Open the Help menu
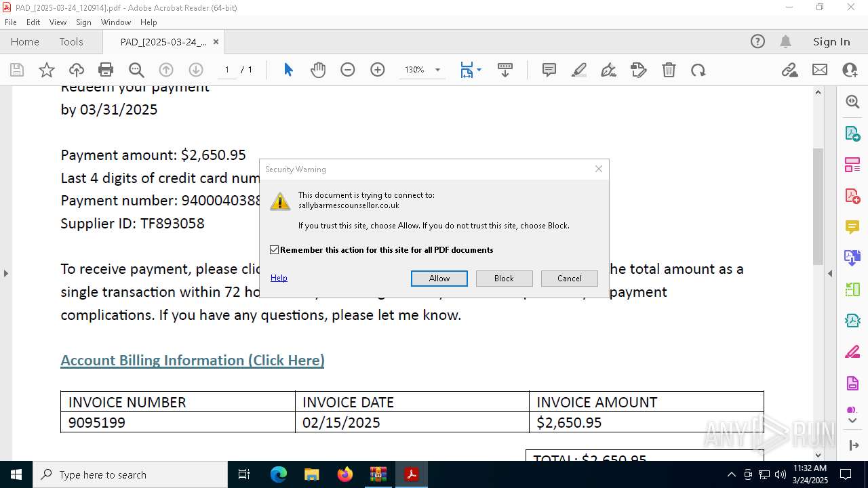 [x=149, y=22]
